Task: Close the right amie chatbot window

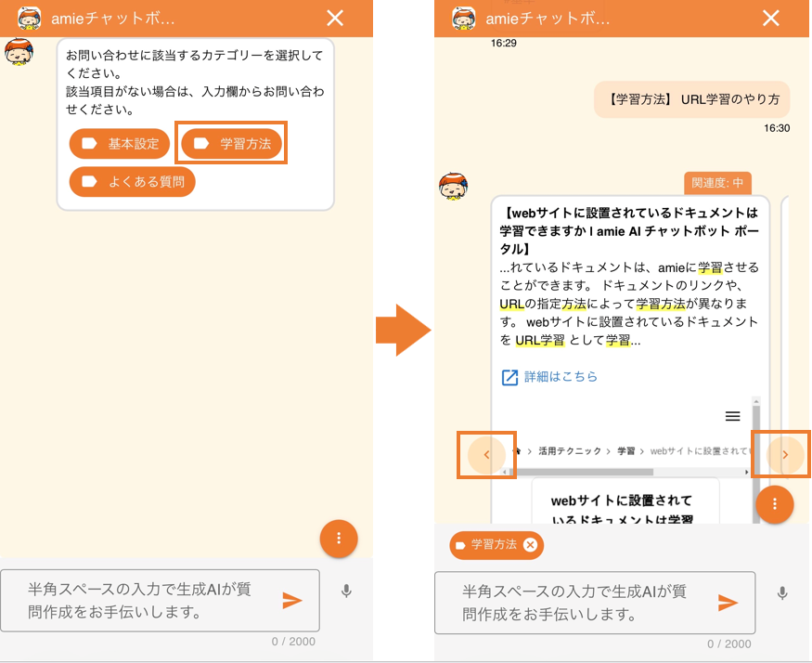Action: [770, 18]
